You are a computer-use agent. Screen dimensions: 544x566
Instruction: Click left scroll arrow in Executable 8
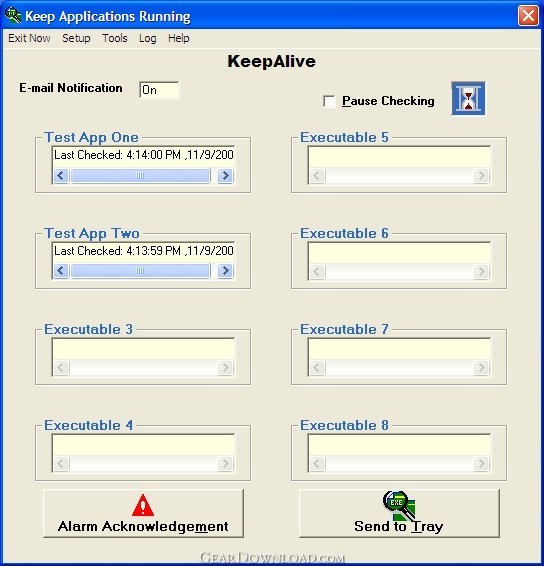click(x=317, y=463)
